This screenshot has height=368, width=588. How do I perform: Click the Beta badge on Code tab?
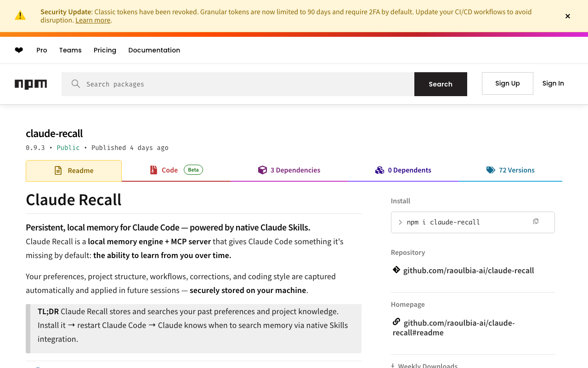(x=193, y=170)
